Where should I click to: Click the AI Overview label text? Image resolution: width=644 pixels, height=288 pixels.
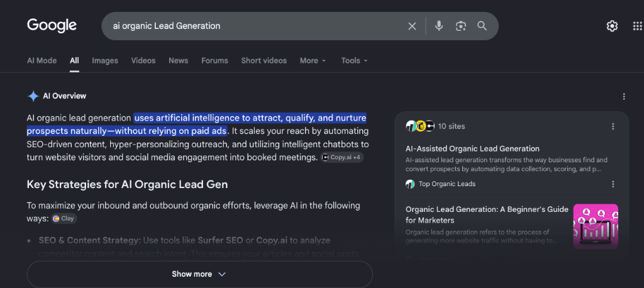(65, 96)
